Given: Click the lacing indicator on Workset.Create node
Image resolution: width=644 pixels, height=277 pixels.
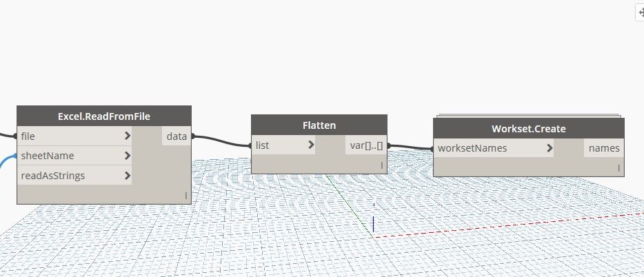Looking at the screenshot, I should [x=618, y=168].
